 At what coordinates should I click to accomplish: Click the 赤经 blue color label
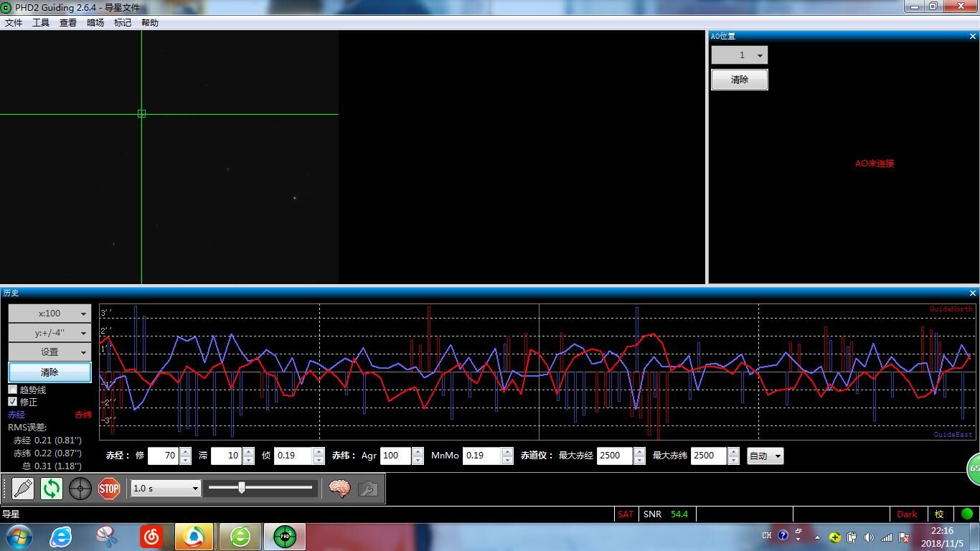point(16,415)
